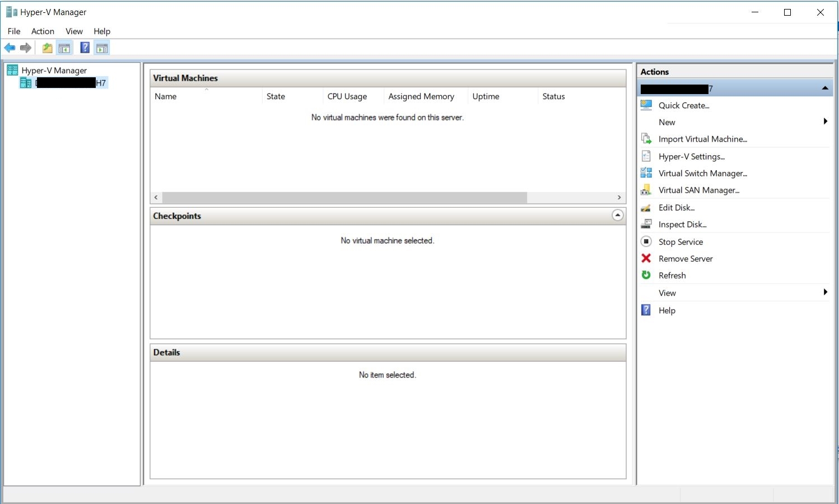The width and height of the screenshot is (839, 504).
Task: Select Hyper-V Manager root tree item
Action: pyautogui.click(x=54, y=70)
